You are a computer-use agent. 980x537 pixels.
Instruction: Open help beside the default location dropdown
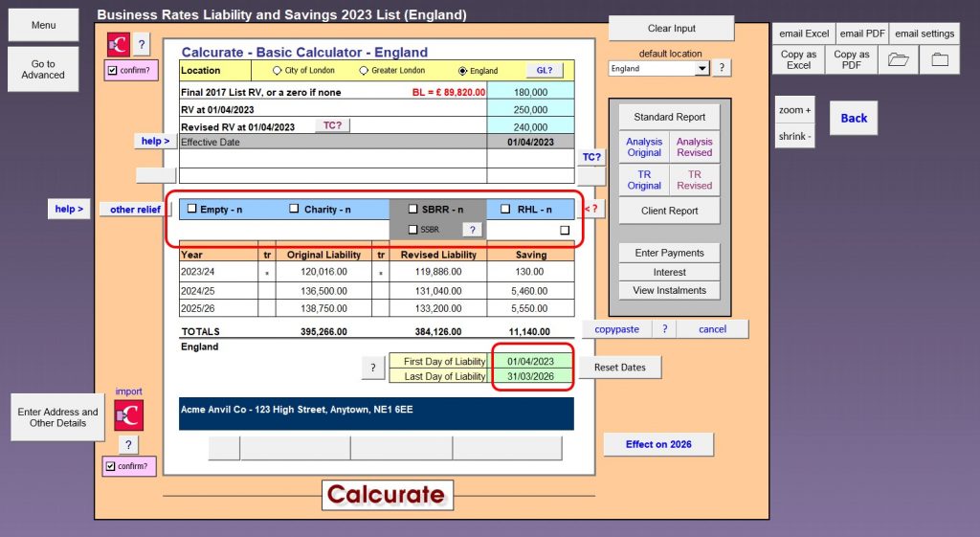pyautogui.click(x=723, y=68)
